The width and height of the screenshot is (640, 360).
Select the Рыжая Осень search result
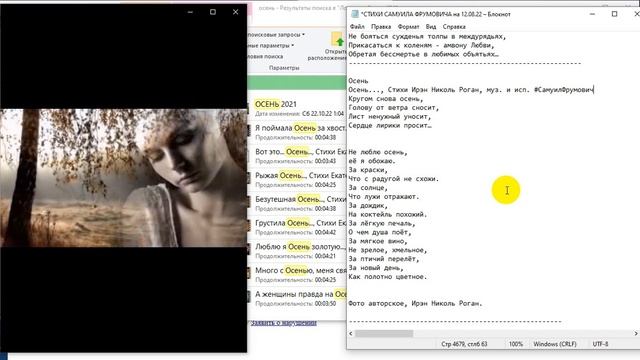(x=297, y=179)
